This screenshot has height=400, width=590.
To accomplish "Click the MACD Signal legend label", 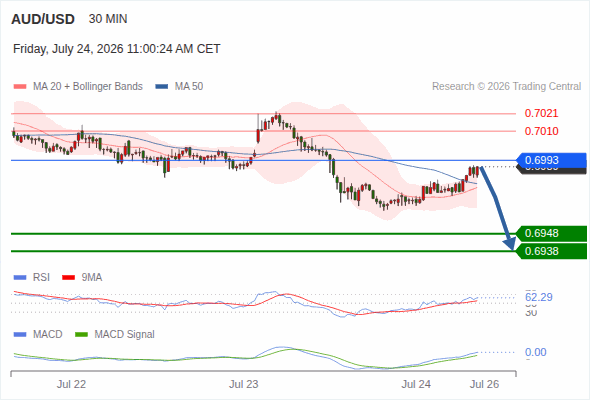I will (125, 335).
